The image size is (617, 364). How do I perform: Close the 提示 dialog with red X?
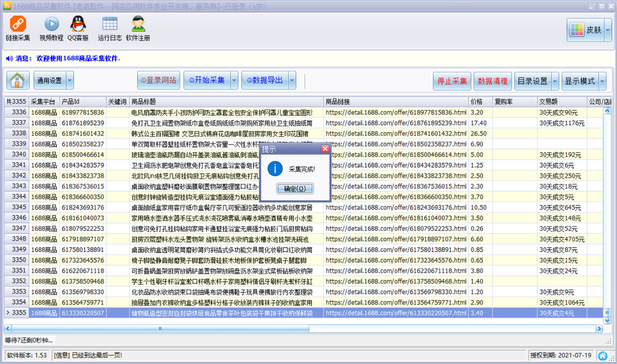[x=325, y=149]
